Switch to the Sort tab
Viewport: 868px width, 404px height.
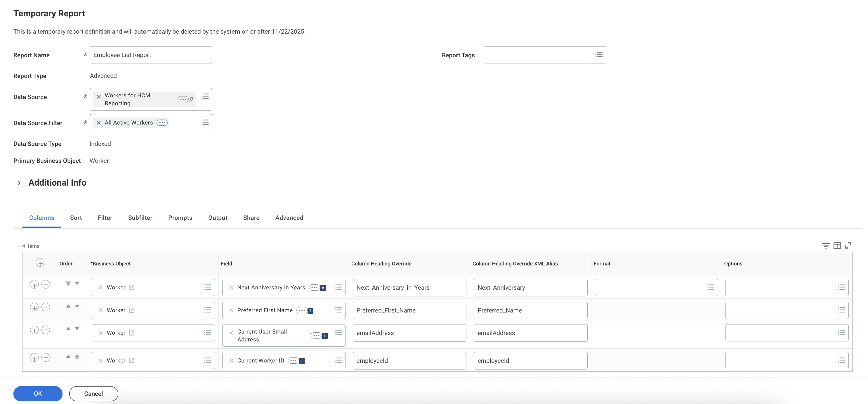point(76,218)
